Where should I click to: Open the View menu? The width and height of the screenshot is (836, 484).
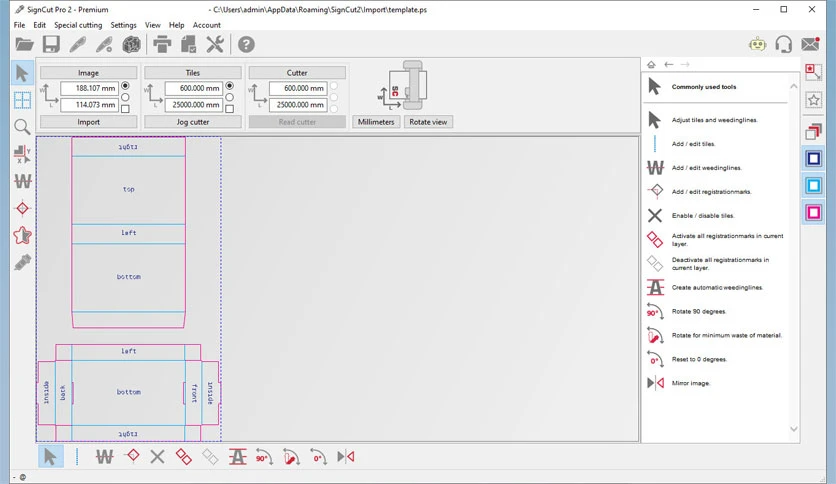tap(152, 25)
